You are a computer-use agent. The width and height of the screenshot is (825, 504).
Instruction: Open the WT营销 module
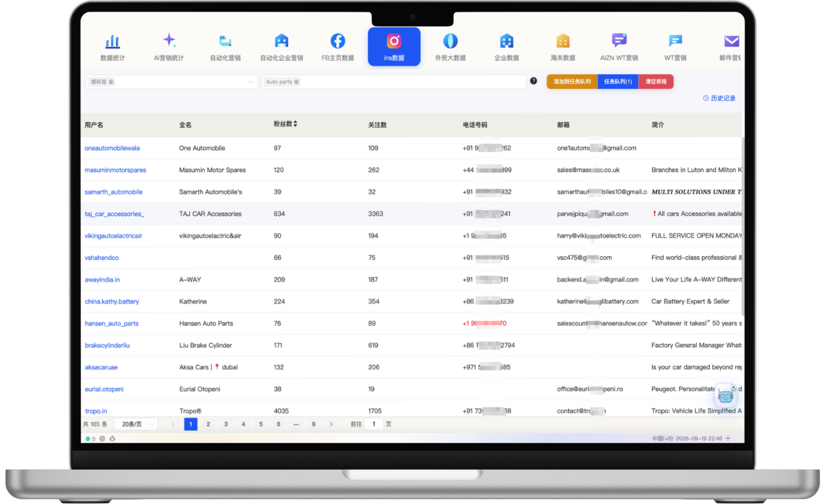[x=675, y=47]
